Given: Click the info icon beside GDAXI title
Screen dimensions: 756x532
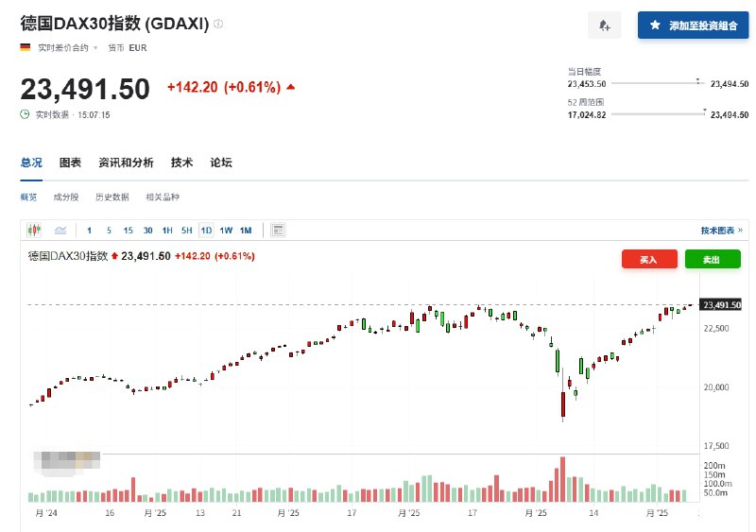Looking at the screenshot, I should pos(218,24).
